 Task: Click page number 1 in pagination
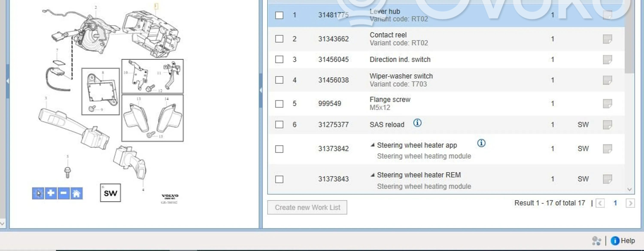point(615,203)
